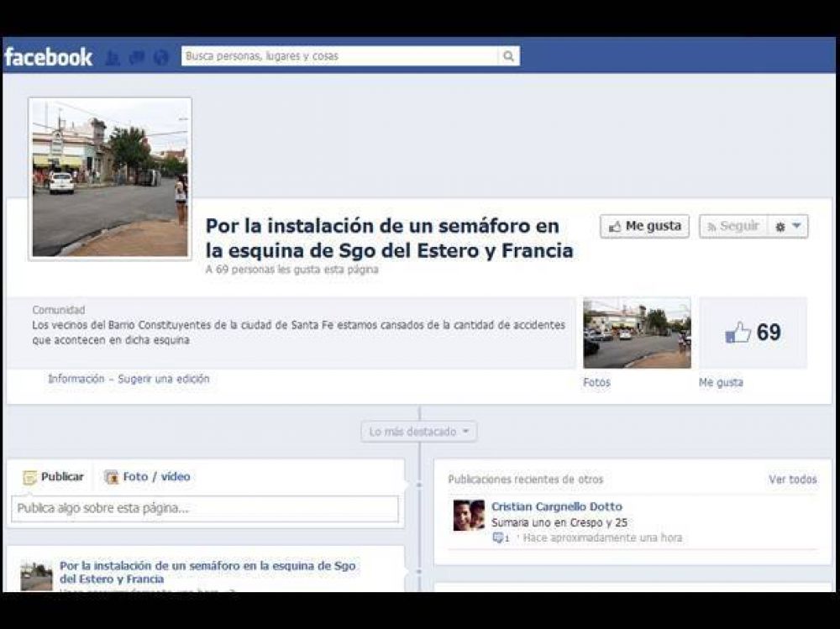Click the search magnifier button
Viewport: 840px width, 629px height.
click(508, 55)
